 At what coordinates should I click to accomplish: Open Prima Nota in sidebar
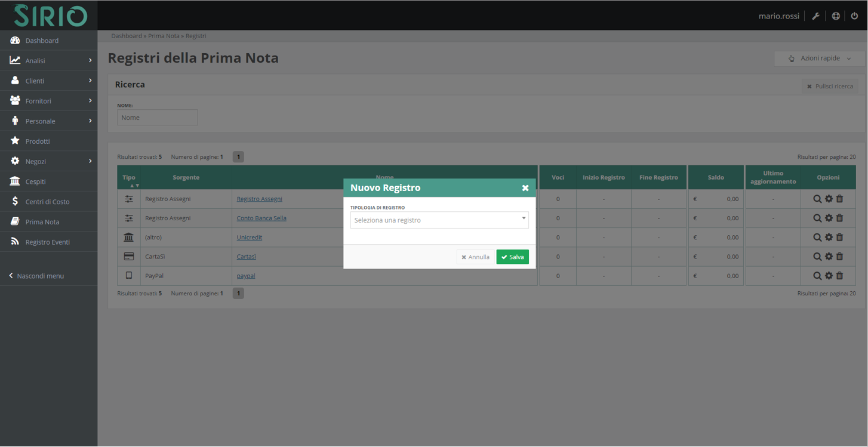coord(42,222)
